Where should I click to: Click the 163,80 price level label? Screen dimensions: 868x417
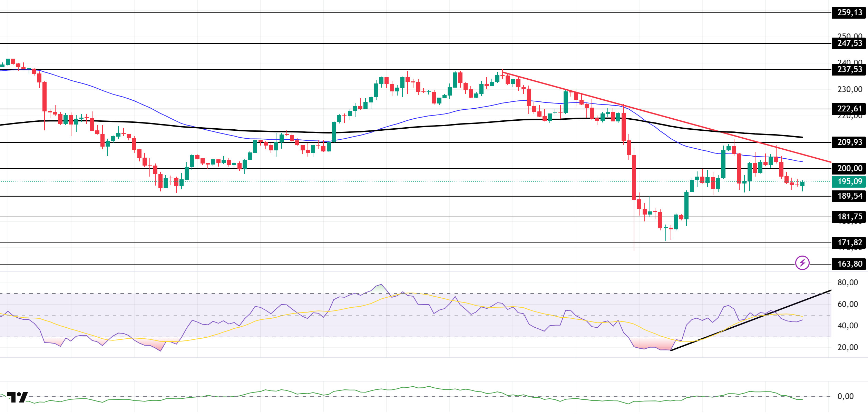click(849, 264)
